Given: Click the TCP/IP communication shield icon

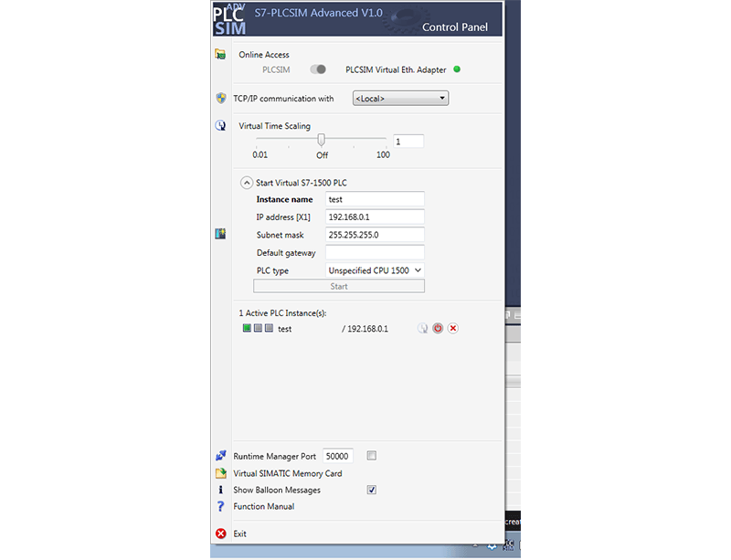Looking at the screenshot, I should 221,98.
